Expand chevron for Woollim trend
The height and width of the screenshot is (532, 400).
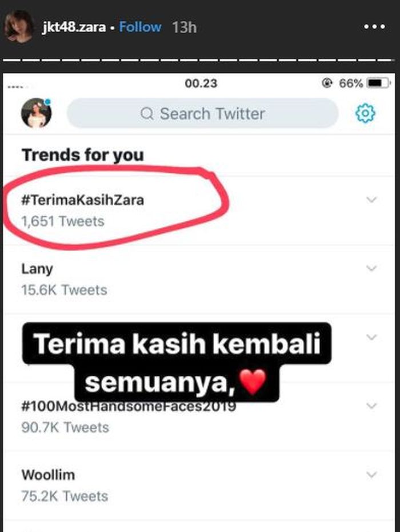click(x=371, y=474)
